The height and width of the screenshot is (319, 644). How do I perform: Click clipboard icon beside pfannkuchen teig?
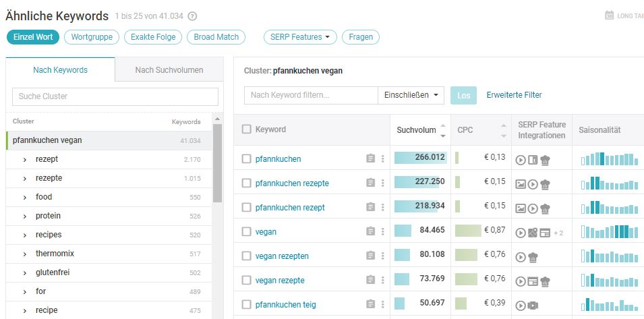tap(370, 304)
